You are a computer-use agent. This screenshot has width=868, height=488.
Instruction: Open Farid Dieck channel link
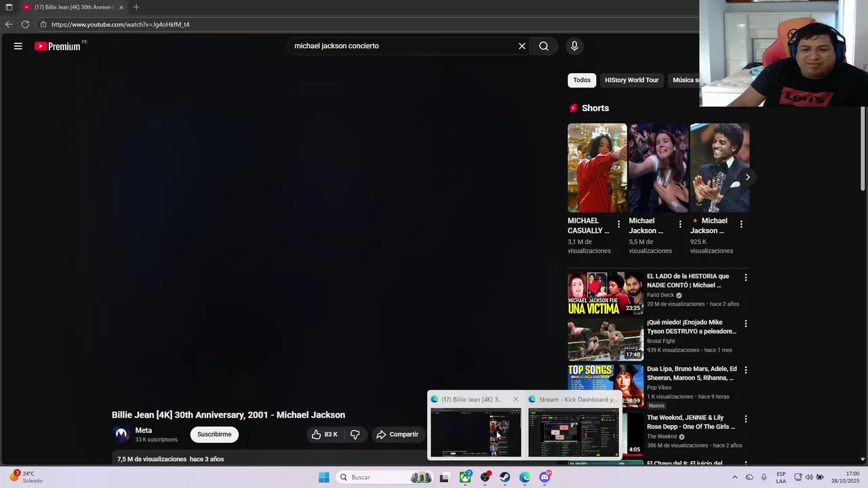click(660, 296)
